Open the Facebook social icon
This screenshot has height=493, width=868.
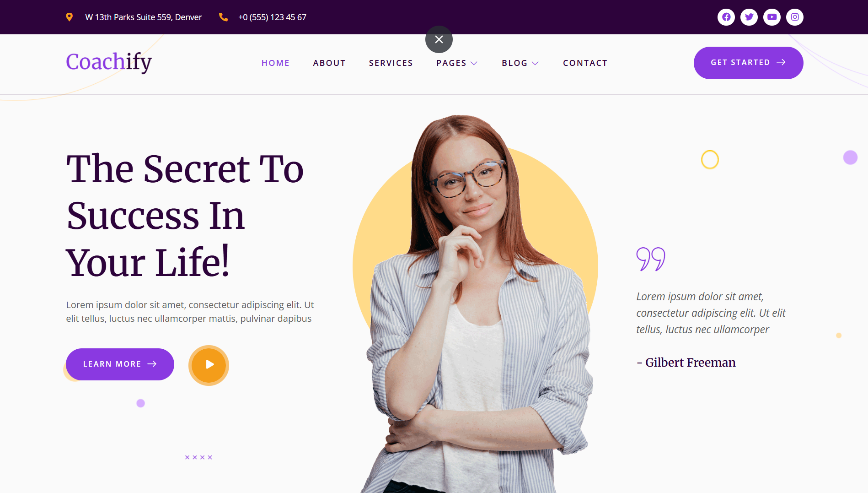coord(726,17)
